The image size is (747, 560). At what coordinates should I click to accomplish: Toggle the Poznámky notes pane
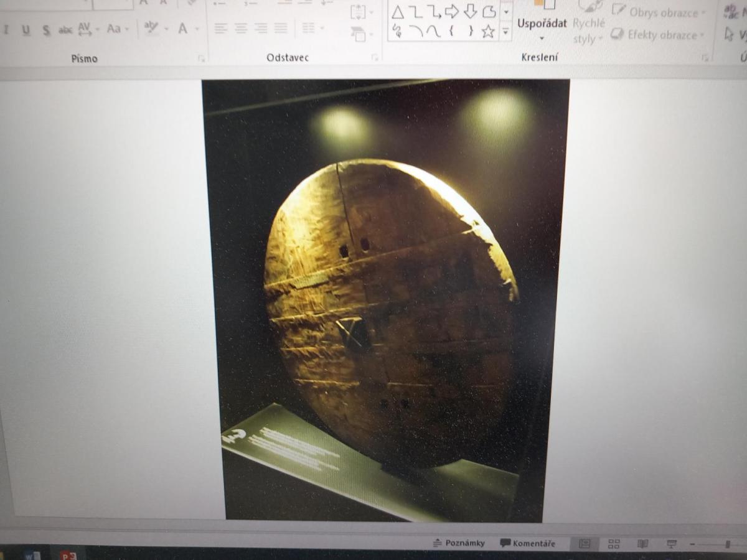point(459,543)
